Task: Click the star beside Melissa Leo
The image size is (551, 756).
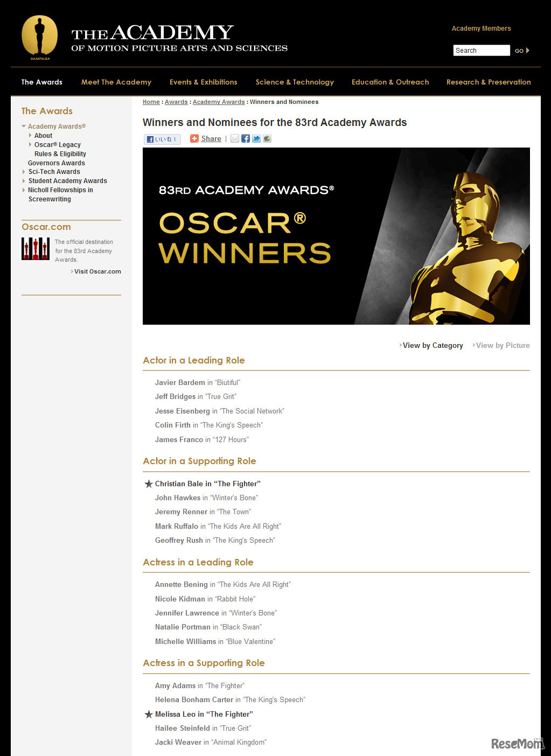Action: (x=149, y=714)
